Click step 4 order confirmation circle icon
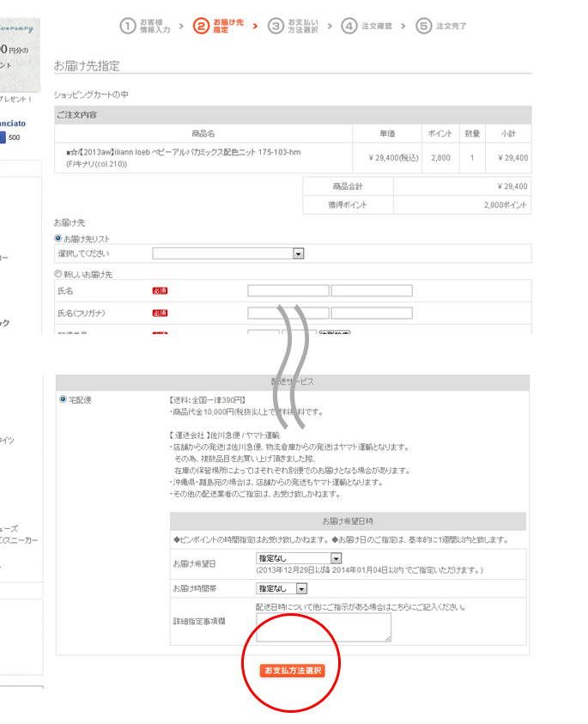This screenshot has height=724, width=588. click(x=349, y=26)
